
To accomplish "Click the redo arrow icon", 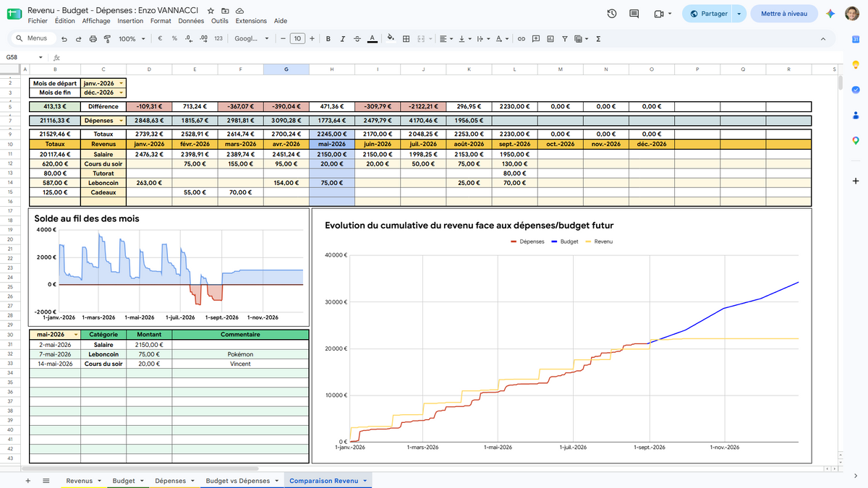I will 78,39.
